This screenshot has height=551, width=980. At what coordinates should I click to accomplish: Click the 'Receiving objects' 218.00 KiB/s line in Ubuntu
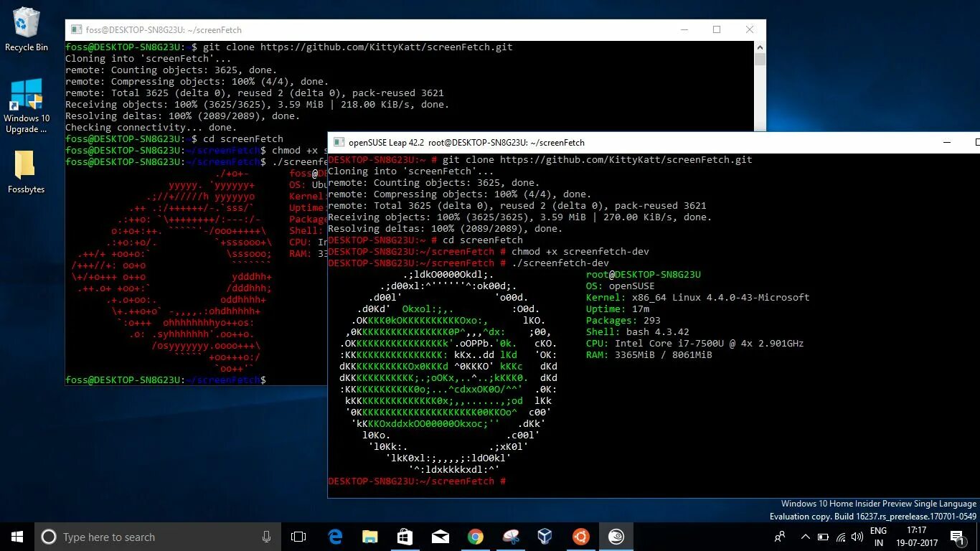(258, 104)
